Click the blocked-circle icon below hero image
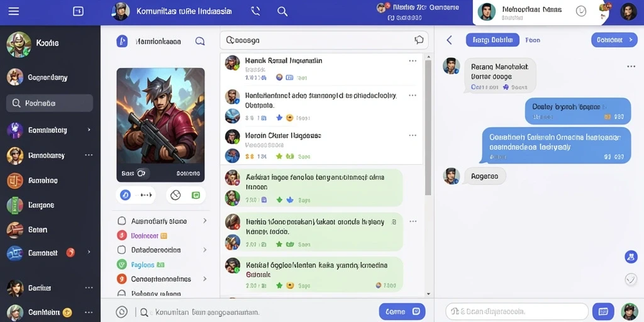The height and width of the screenshot is (322, 644). pyautogui.click(x=175, y=195)
